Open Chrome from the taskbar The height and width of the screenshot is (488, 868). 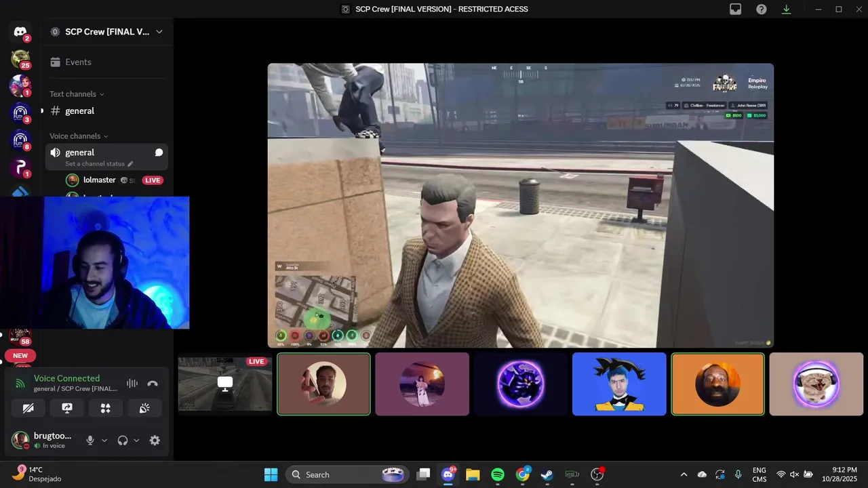(x=522, y=474)
